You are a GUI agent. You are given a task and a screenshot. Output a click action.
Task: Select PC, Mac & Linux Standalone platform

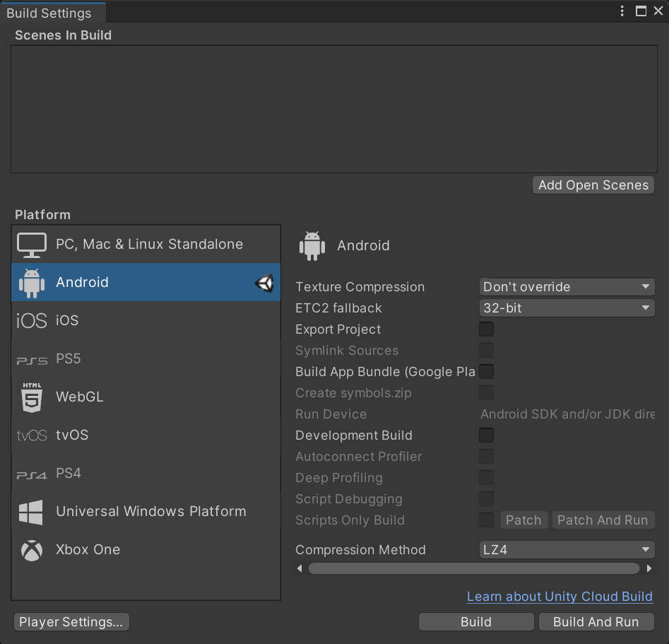pyautogui.click(x=146, y=245)
